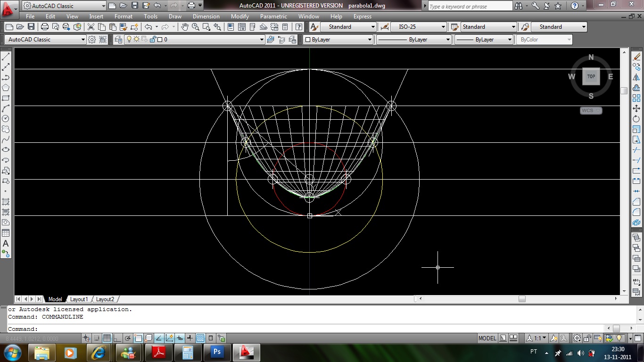Select the Multiline Text tool
The width and height of the screenshot is (644, 362).
pyautogui.click(x=6, y=243)
